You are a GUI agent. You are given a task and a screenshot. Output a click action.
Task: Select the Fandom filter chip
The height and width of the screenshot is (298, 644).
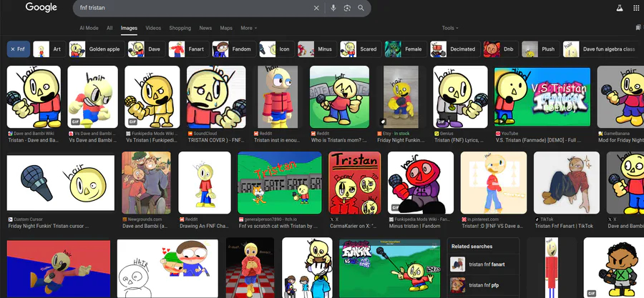234,49
